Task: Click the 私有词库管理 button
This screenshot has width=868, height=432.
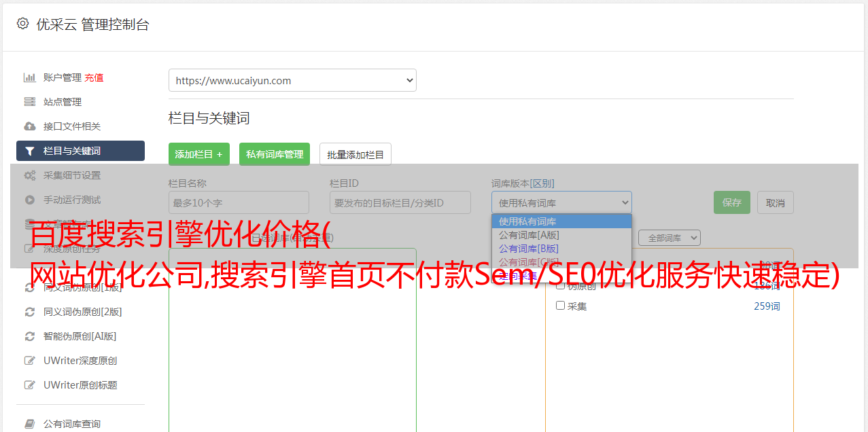Action: pyautogui.click(x=275, y=154)
